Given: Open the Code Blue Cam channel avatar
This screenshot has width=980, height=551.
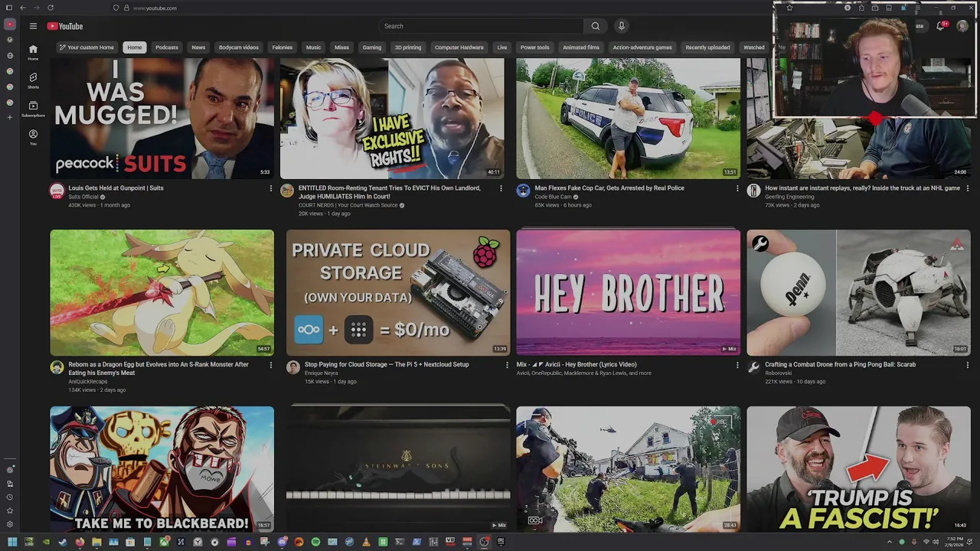Looking at the screenshot, I should 523,191.
